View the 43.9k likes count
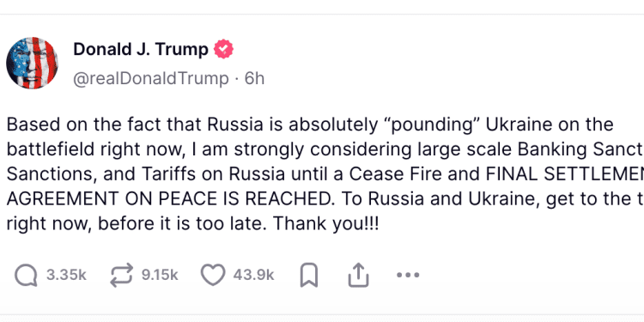 pyautogui.click(x=253, y=275)
